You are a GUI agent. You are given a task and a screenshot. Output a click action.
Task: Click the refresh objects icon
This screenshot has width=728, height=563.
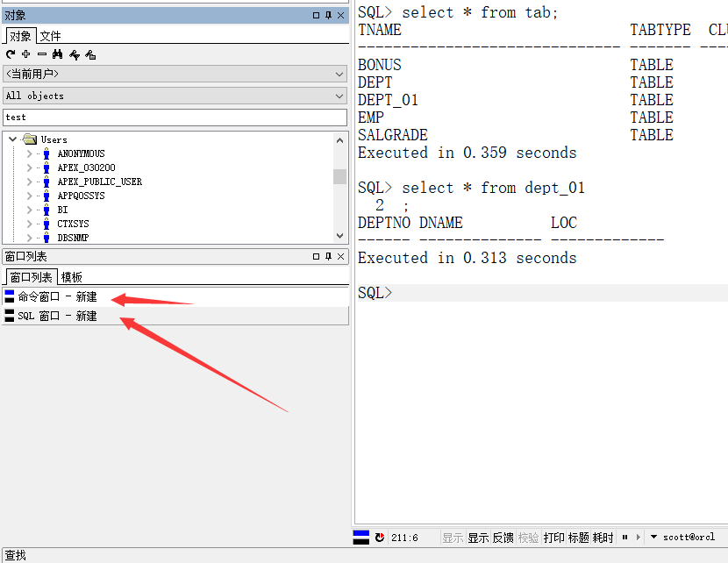pyautogui.click(x=11, y=54)
